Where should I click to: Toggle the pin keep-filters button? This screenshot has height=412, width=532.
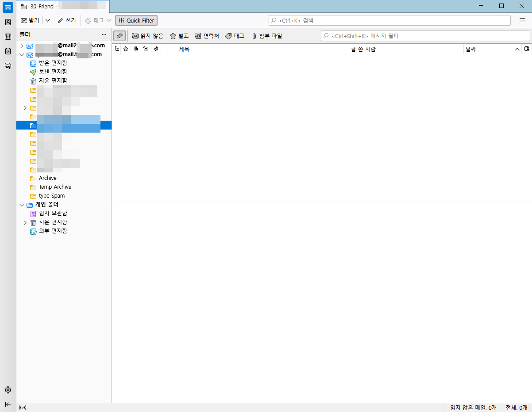click(120, 36)
